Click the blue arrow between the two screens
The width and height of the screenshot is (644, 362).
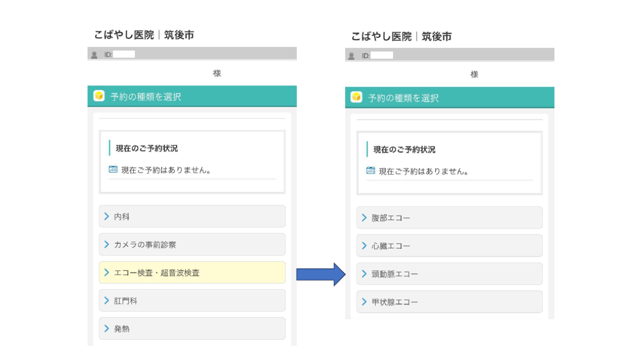pos(320,274)
